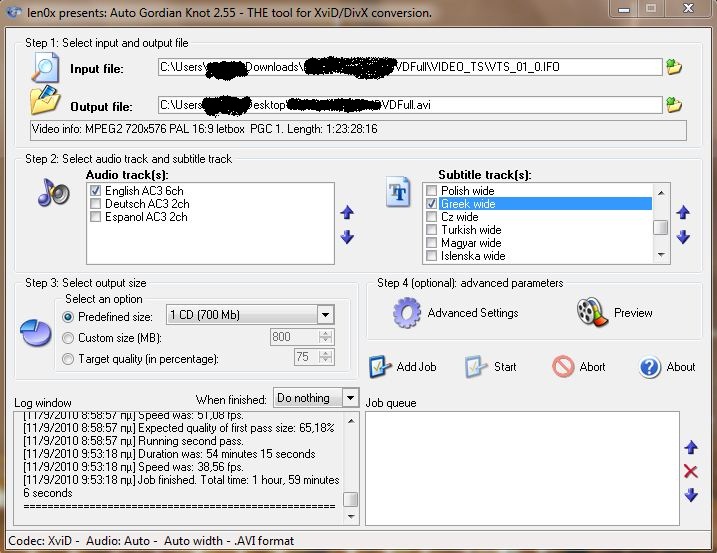Click Advanced Settings label
Screen dimensions: 717x553
point(473,313)
